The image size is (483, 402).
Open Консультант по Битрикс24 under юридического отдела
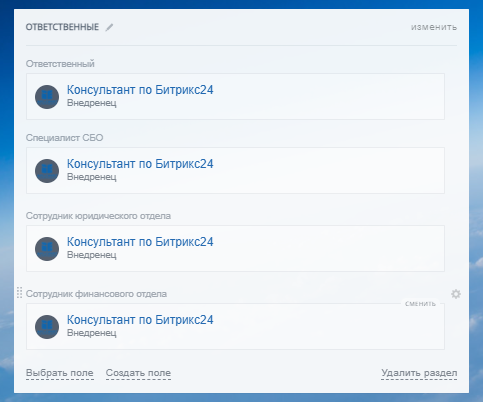click(140, 242)
